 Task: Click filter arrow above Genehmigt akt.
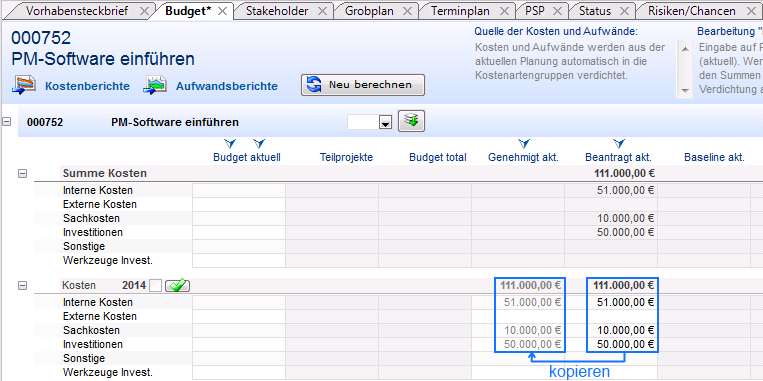pyautogui.click(x=524, y=143)
